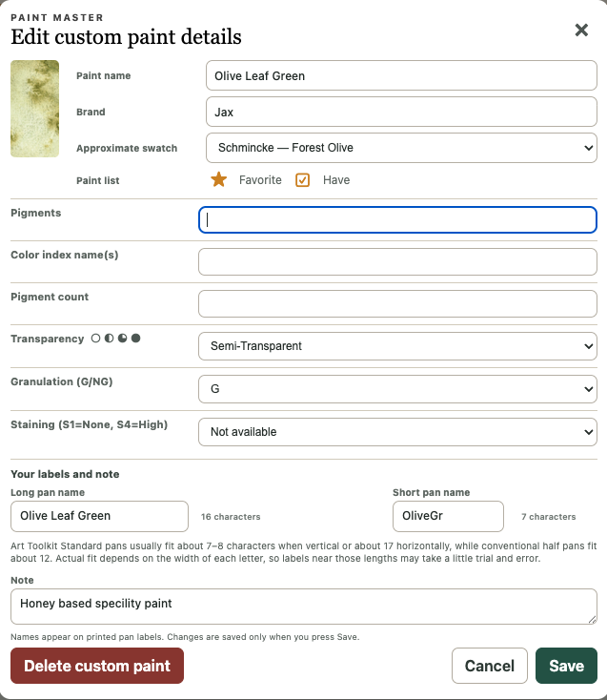The height and width of the screenshot is (700, 607).
Task: Open the Approximate swatch dropdown
Action: [401, 148]
